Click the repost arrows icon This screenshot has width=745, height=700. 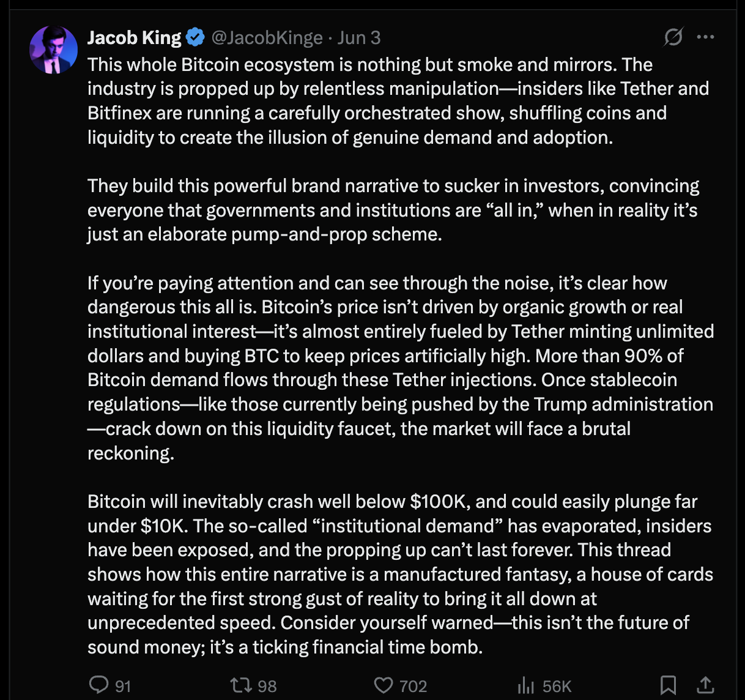pos(240,685)
